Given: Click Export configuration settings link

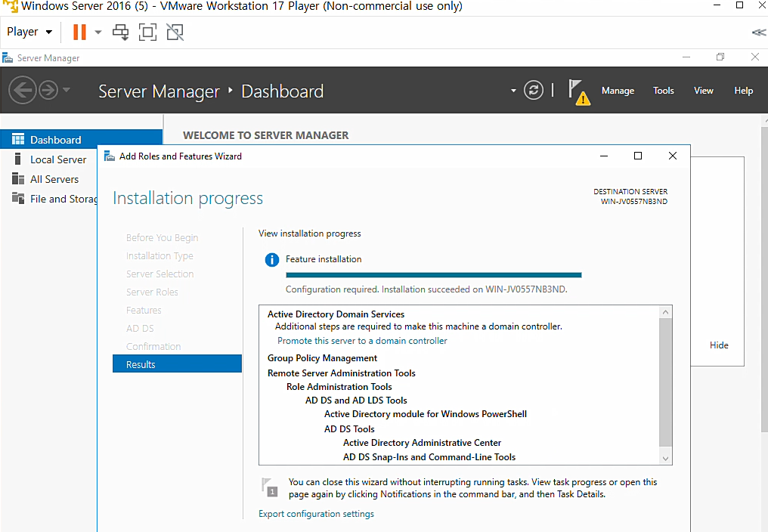Looking at the screenshot, I should coord(316,514).
